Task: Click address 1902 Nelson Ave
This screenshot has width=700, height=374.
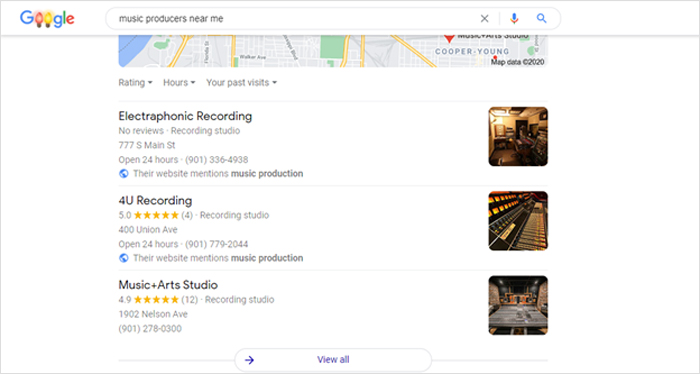Action: coord(153,314)
